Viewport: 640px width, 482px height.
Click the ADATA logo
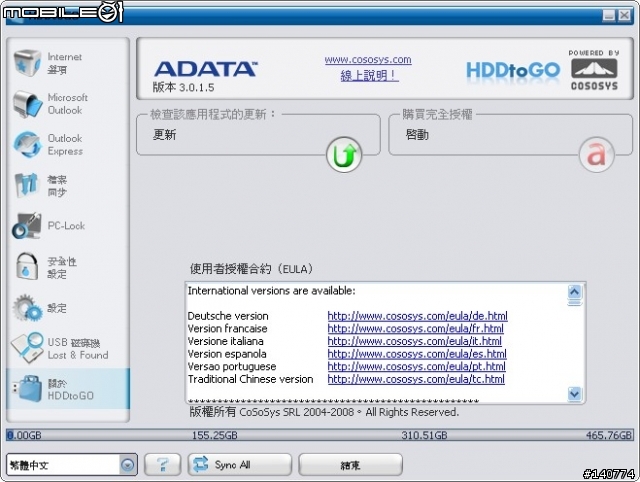pos(206,69)
